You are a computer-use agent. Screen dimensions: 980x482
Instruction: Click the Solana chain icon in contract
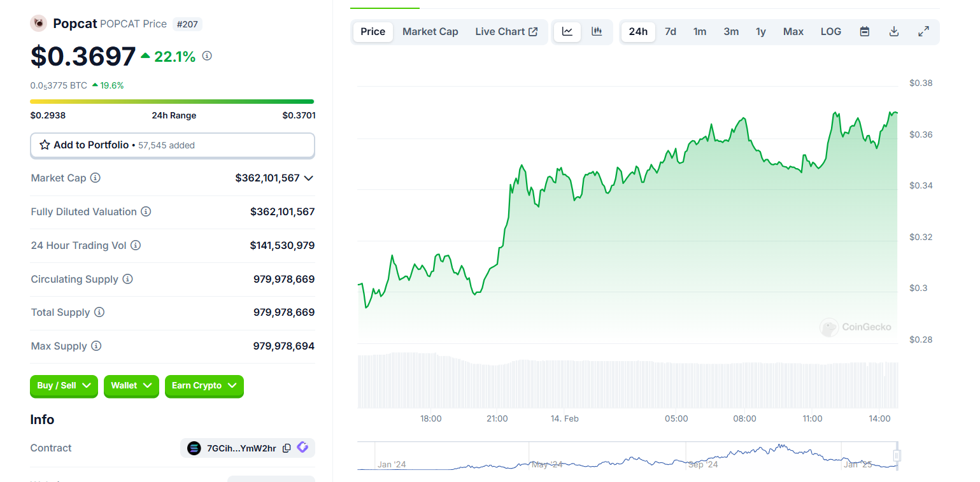[x=194, y=448]
